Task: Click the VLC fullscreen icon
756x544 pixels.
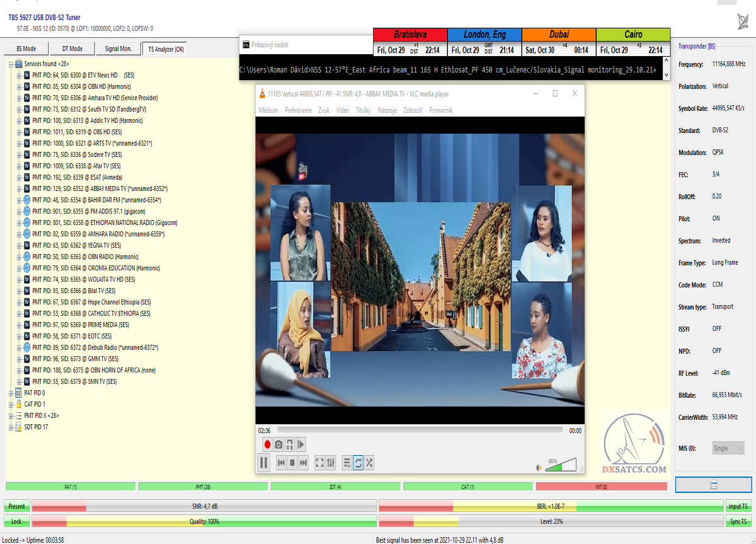Action: click(319, 463)
